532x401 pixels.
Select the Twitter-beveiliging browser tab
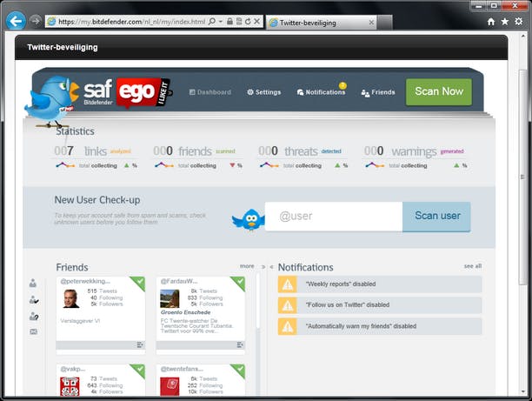click(x=321, y=23)
